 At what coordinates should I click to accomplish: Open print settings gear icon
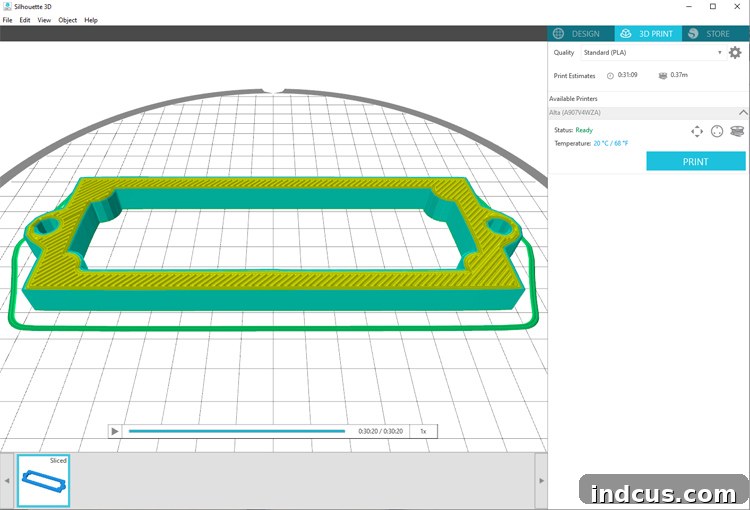point(735,52)
